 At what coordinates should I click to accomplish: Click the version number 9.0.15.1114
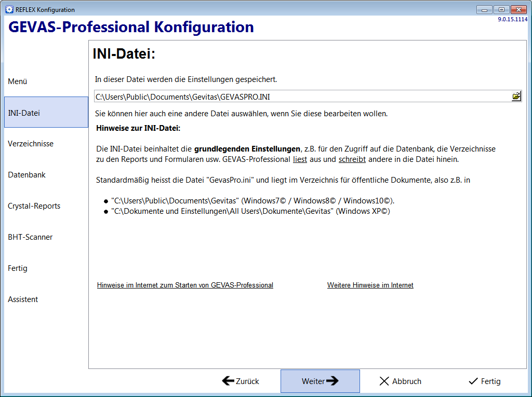pos(512,19)
